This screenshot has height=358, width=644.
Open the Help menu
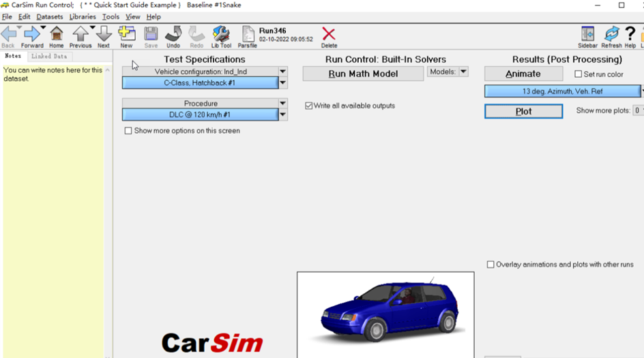[x=153, y=17]
